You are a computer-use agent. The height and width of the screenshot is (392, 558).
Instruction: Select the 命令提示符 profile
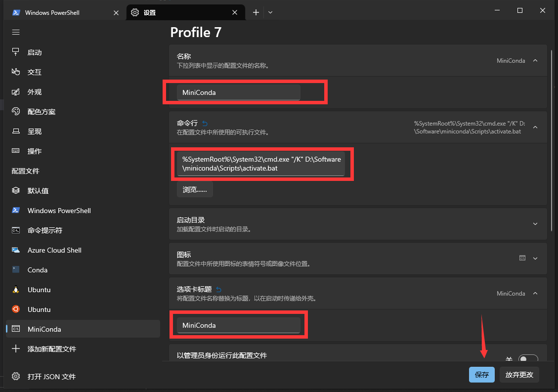pos(83,230)
